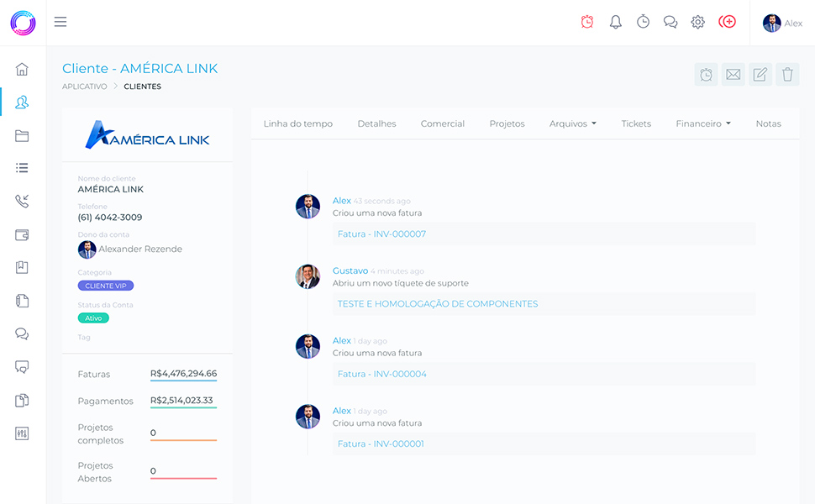Switch to the Projetos tab
The image size is (815, 504).
pyautogui.click(x=507, y=123)
